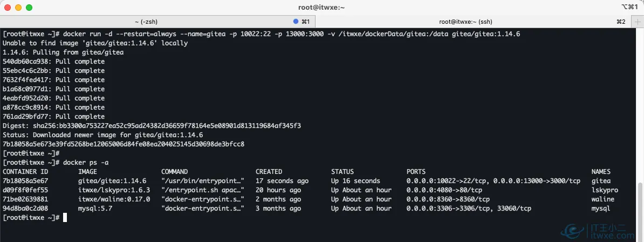Click the STATUS column header

click(342, 172)
